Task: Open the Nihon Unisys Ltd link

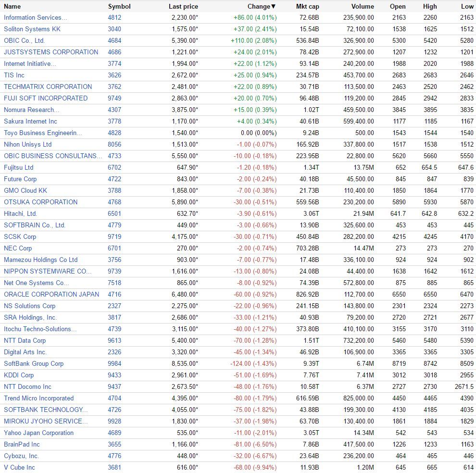Action: (27, 145)
